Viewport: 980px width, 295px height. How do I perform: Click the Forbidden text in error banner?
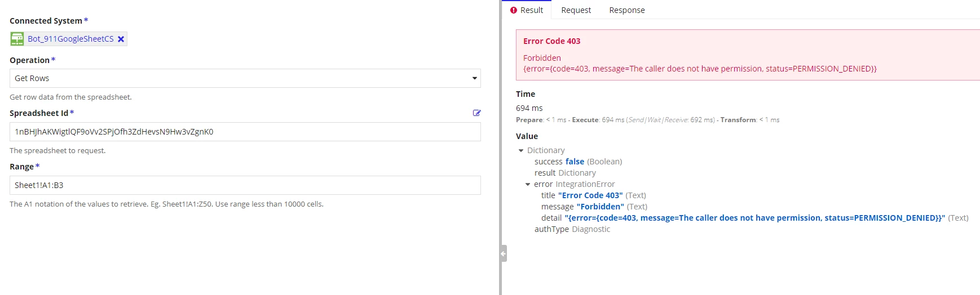[542, 58]
